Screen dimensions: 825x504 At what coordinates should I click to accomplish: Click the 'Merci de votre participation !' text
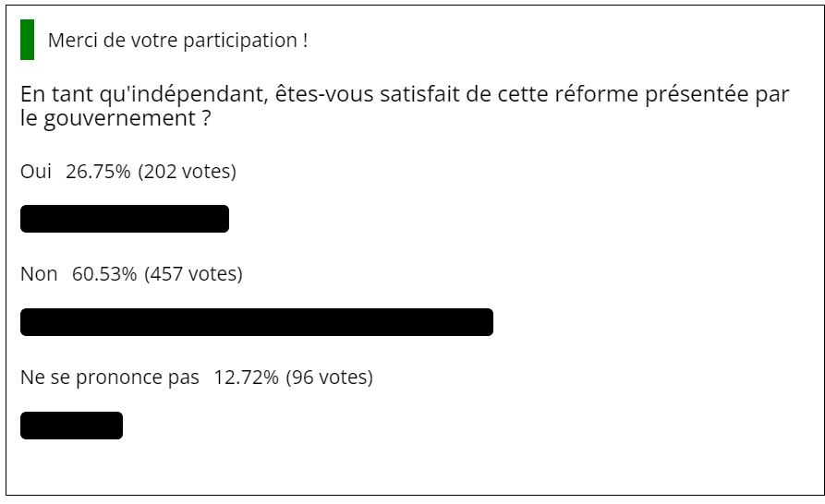point(177,41)
